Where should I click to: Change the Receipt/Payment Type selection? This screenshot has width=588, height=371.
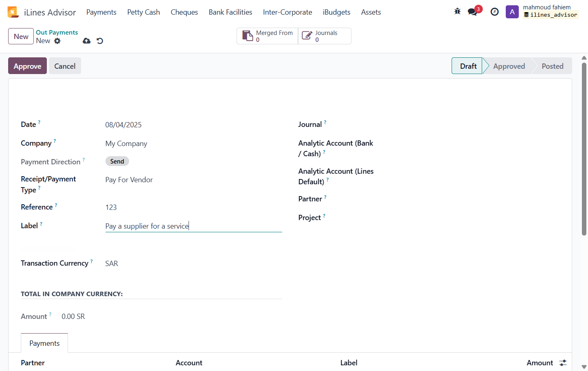(x=193, y=180)
